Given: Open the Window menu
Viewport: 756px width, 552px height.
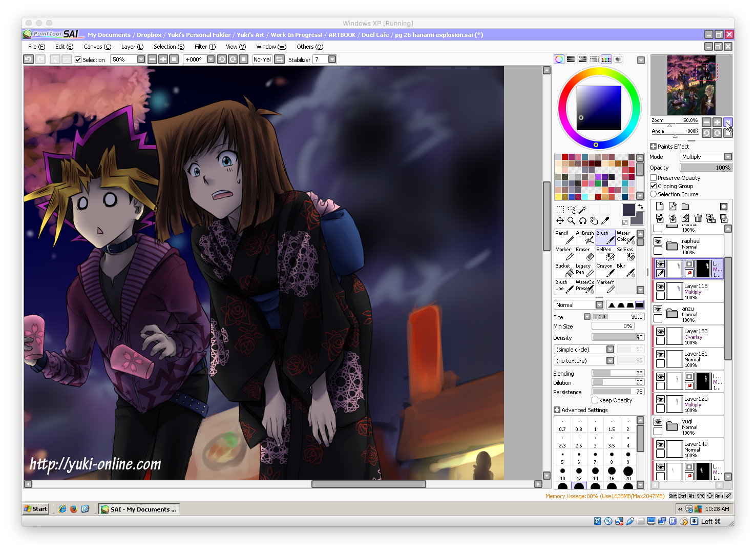Looking at the screenshot, I should pos(271,47).
